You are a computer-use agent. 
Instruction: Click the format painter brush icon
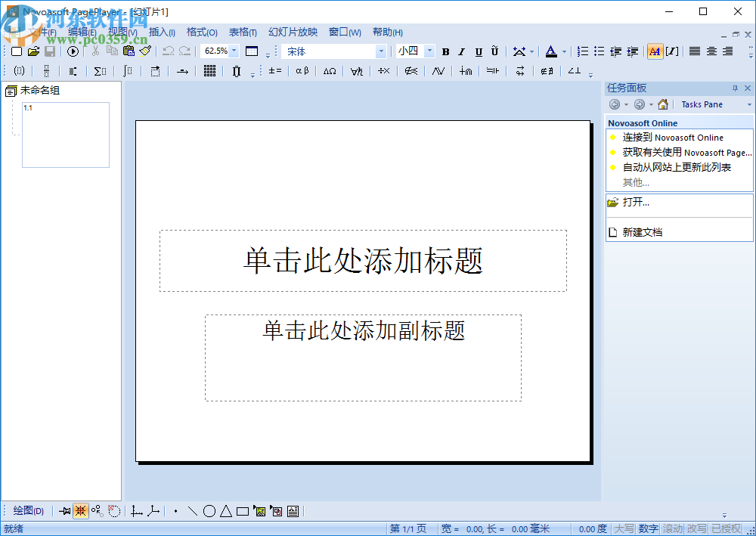tap(144, 51)
